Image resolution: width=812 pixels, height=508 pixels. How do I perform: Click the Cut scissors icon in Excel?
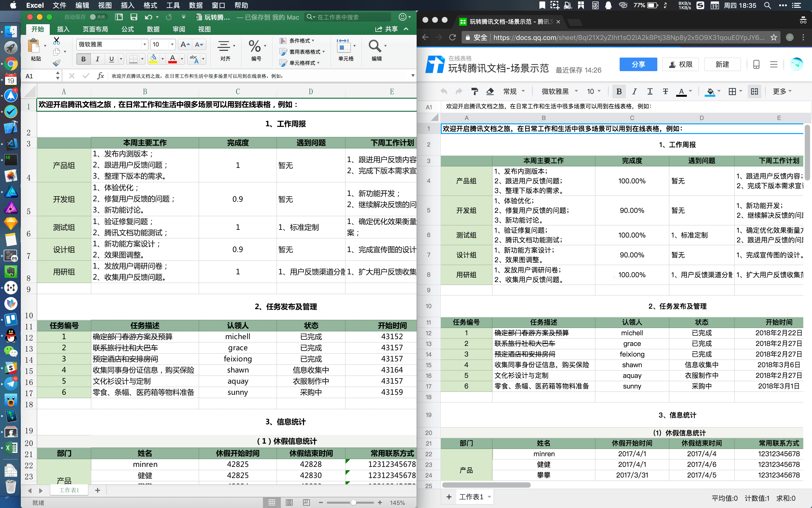pyautogui.click(x=56, y=41)
